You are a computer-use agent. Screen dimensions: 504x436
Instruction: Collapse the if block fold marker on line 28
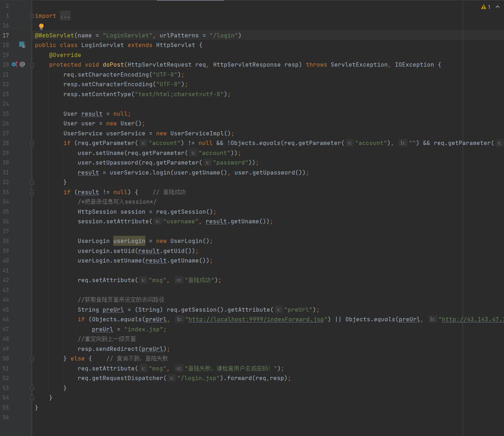[x=32, y=143]
